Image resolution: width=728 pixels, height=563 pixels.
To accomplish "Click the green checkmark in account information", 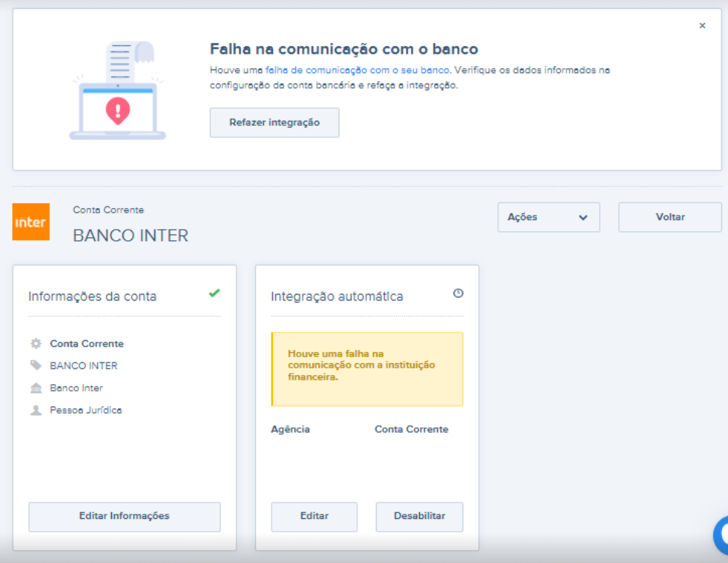I will (x=214, y=294).
